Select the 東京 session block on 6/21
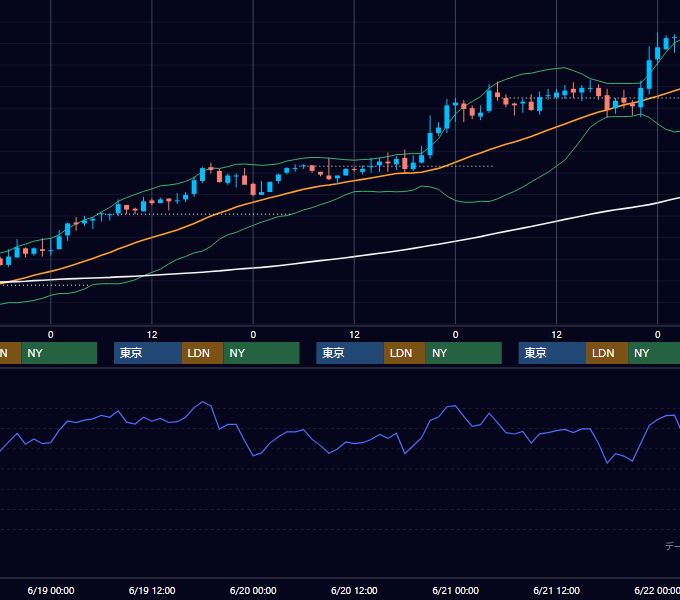Screen dimensions: 680x600 552,353
